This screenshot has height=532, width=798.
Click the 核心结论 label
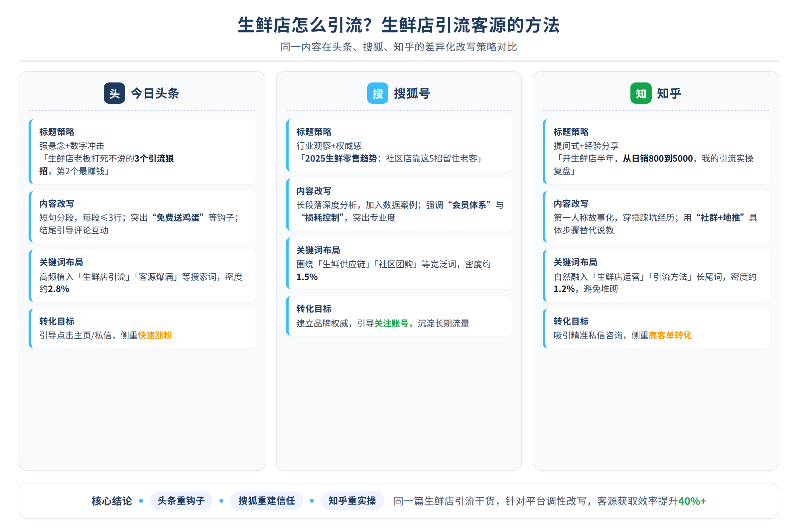click(112, 501)
